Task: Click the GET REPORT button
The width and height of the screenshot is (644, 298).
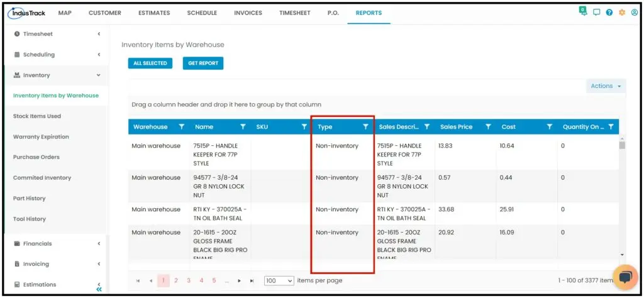Action: (203, 63)
